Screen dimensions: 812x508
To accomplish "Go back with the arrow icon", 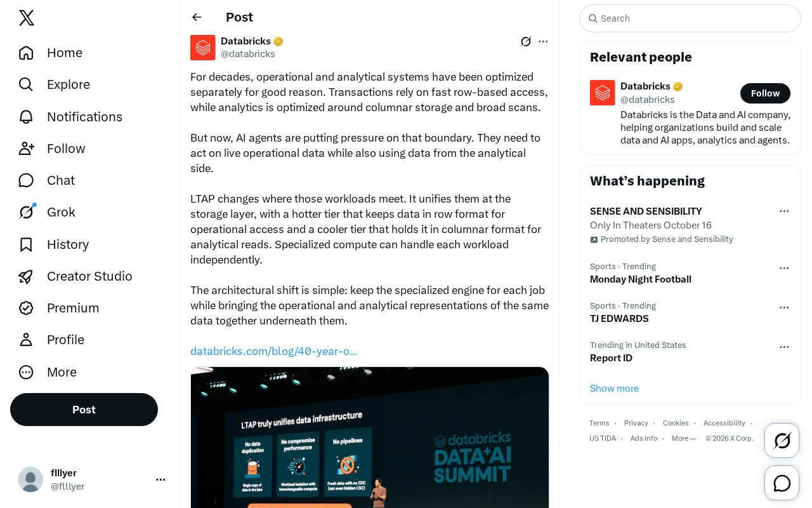I will point(197,17).
